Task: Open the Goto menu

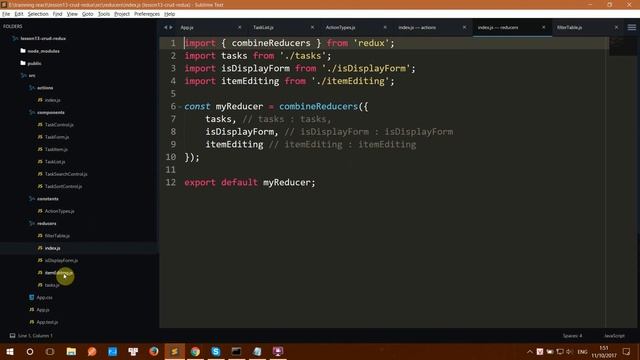Action: click(87, 14)
